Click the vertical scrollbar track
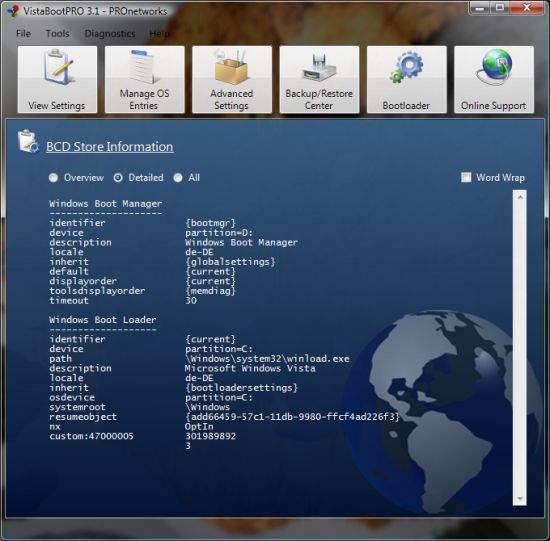Image resolution: width=550 pixels, height=541 pixels. point(520,348)
